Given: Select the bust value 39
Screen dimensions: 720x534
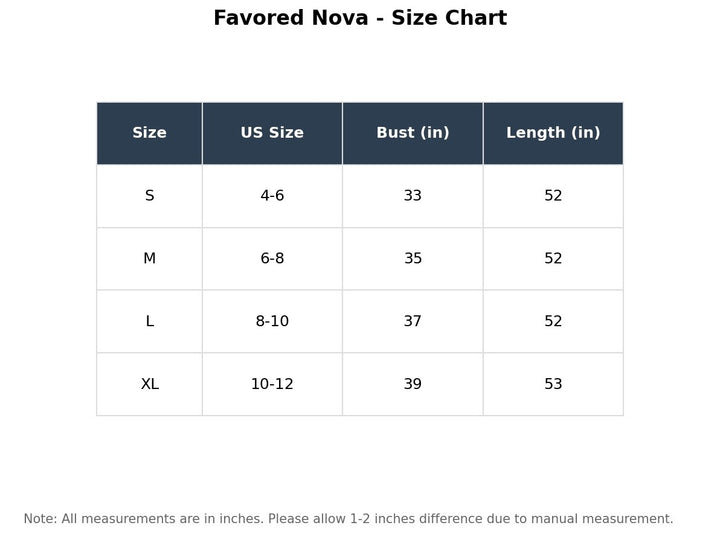Looking at the screenshot, I should [413, 384].
